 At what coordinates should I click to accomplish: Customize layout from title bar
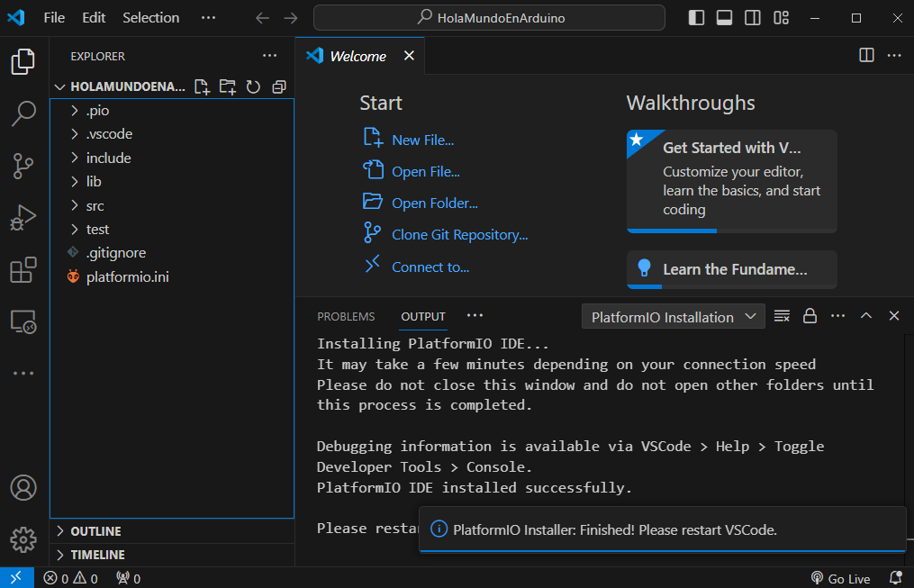tap(781, 18)
